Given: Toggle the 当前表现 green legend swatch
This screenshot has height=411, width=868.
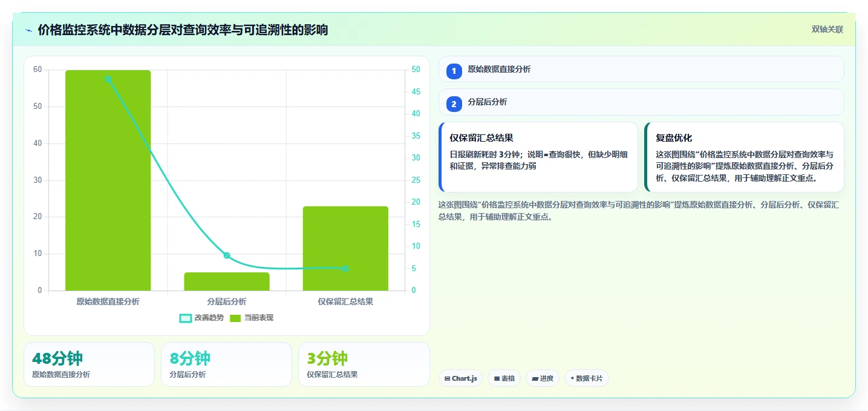Looking at the screenshot, I should tap(235, 318).
